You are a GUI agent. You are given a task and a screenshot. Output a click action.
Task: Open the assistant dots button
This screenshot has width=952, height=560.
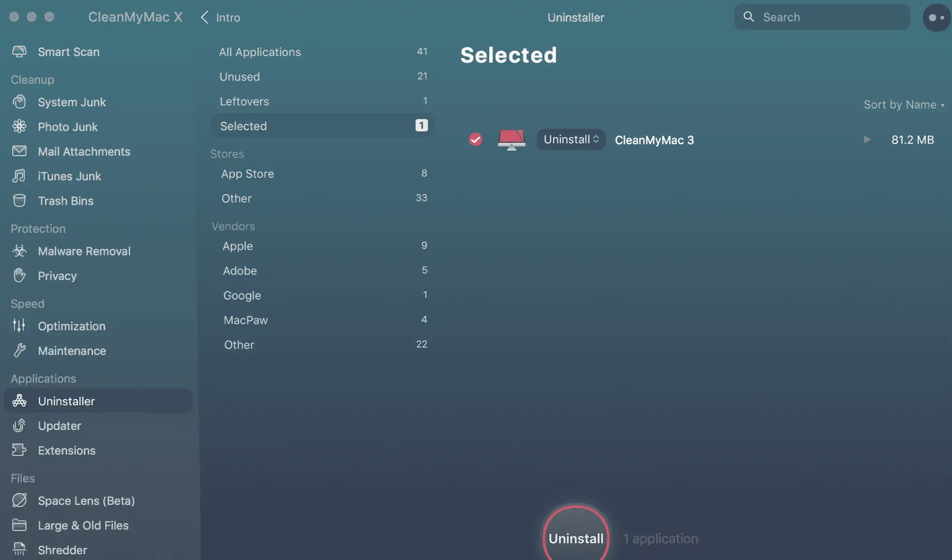937,17
